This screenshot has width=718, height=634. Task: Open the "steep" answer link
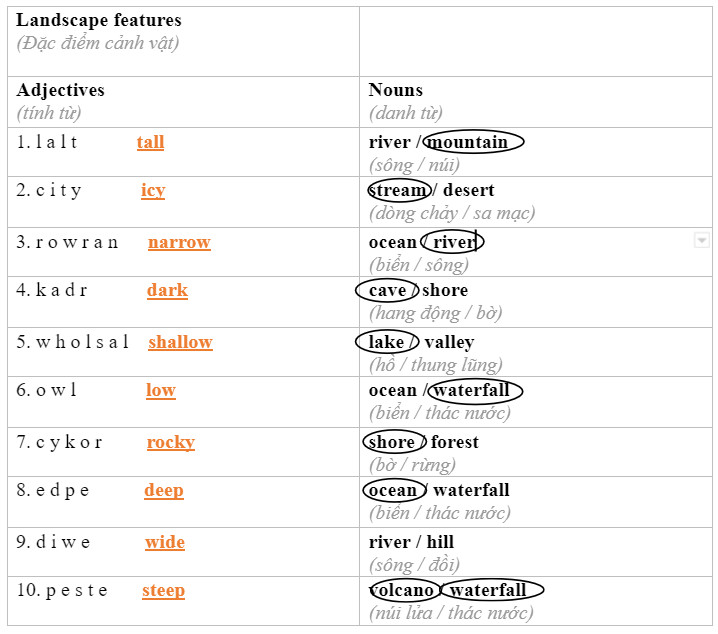pyautogui.click(x=163, y=590)
